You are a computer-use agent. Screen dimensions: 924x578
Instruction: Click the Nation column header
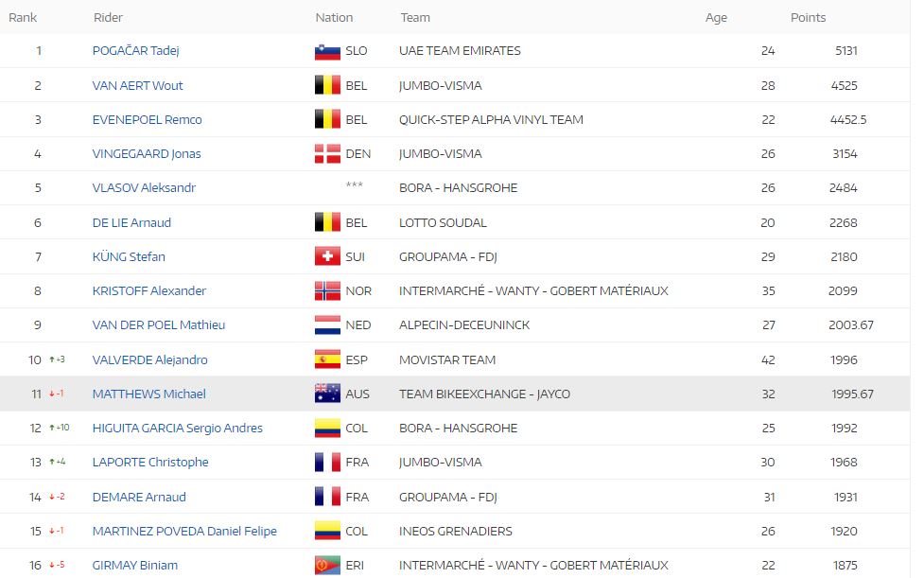[334, 17]
